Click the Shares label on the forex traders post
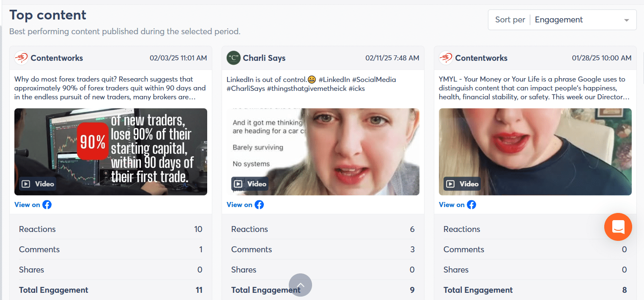644x300 pixels. click(x=31, y=270)
